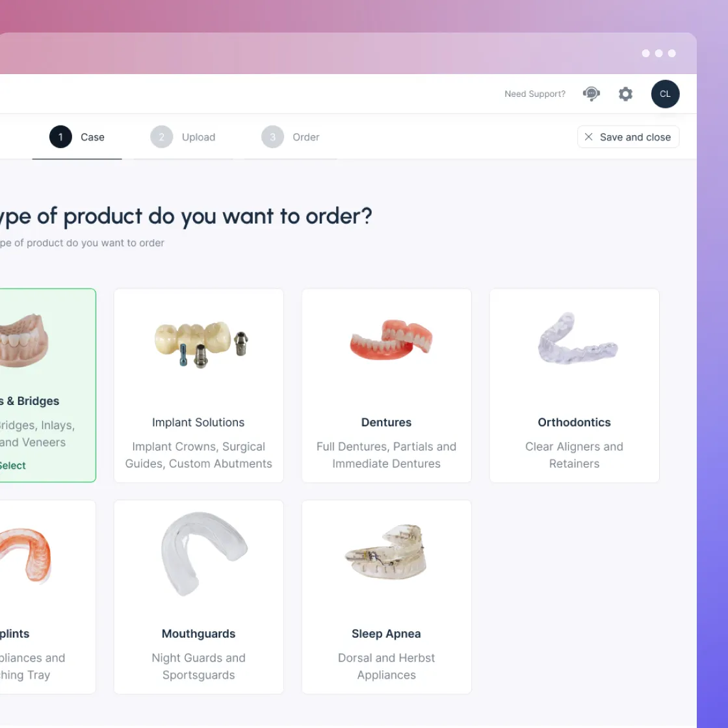Select the step 1 circle icon
Image resolution: width=728 pixels, height=728 pixels.
click(61, 137)
